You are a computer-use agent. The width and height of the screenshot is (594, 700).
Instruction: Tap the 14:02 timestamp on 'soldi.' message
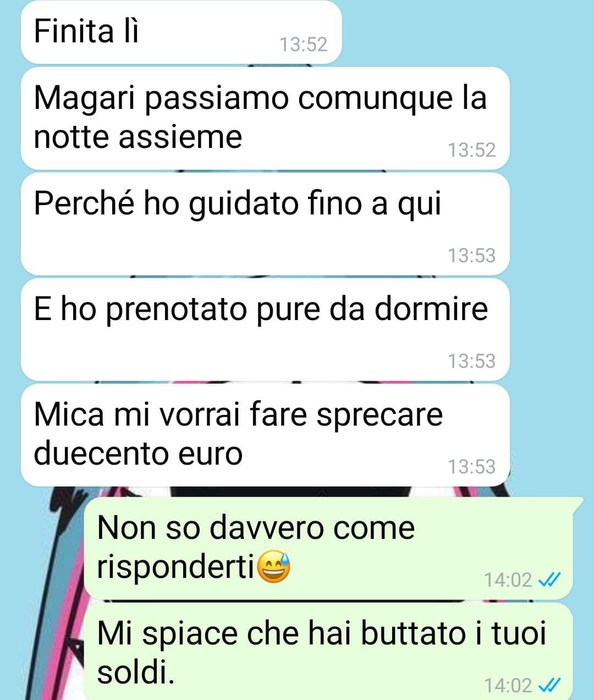[x=508, y=685]
